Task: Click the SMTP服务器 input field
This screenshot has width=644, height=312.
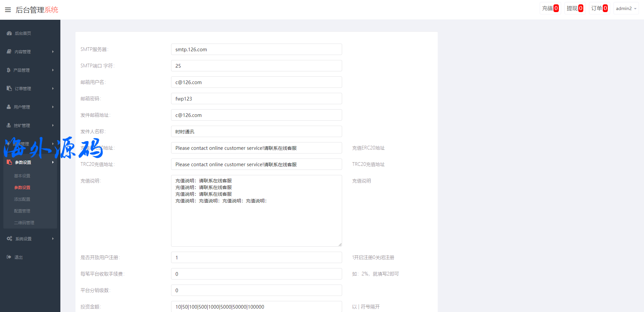Action: (256, 49)
